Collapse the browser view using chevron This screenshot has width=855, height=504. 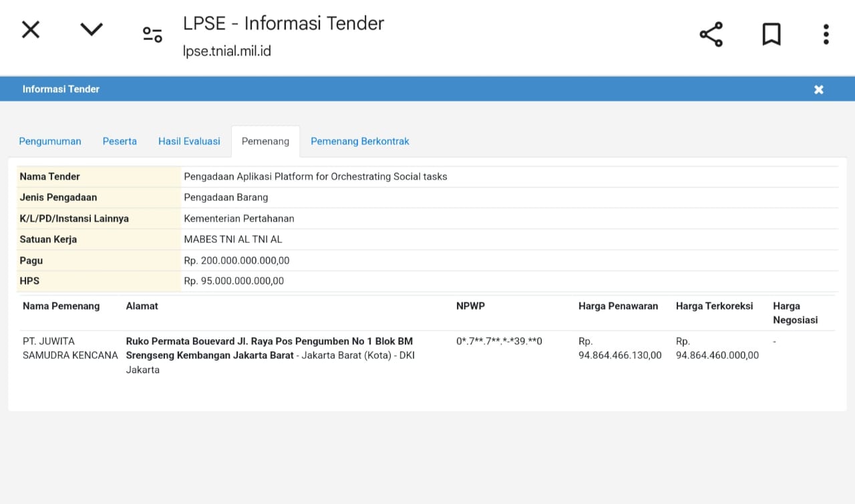(x=92, y=29)
